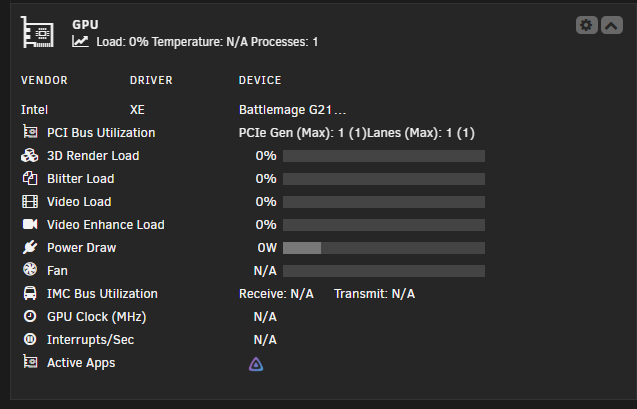Click the truncated Battlemage G21 device name
Screen dimensions: 637x409
292,110
